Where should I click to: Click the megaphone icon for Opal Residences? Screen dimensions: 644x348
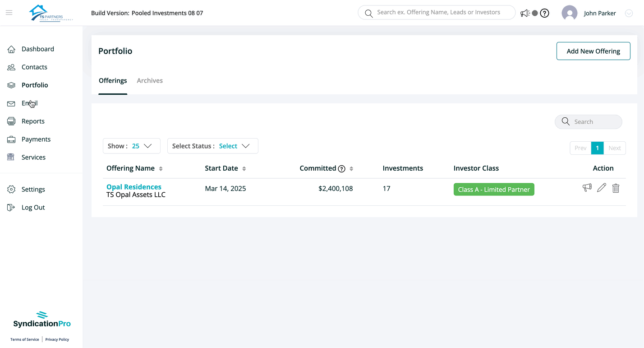[x=587, y=188]
